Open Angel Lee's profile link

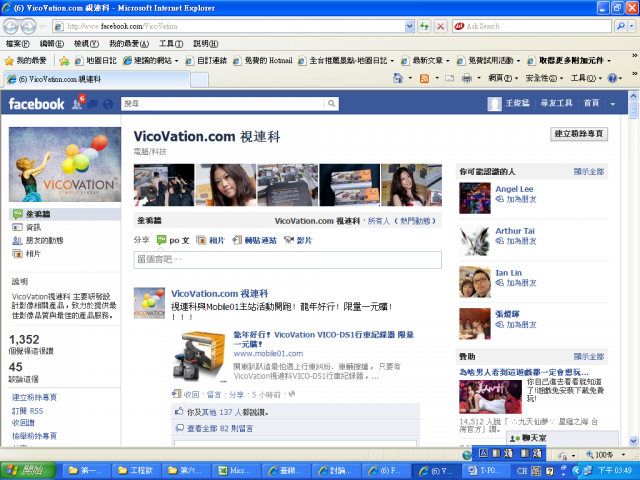click(x=514, y=189)
